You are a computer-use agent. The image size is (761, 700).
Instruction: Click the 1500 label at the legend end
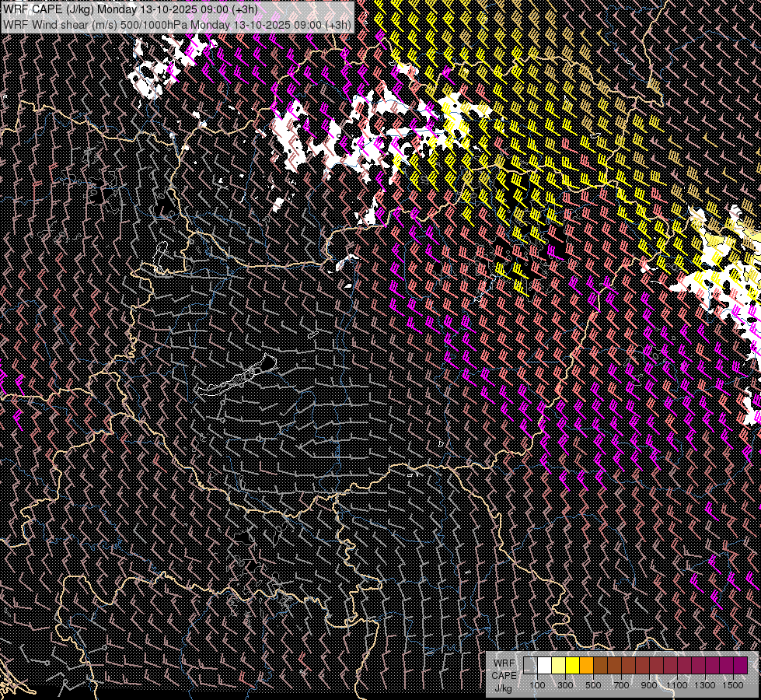pos(733,685)
